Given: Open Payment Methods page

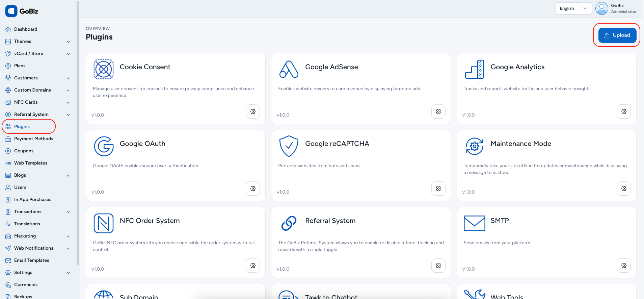Looking at the screenshot, I should click(x=33, y=139).
